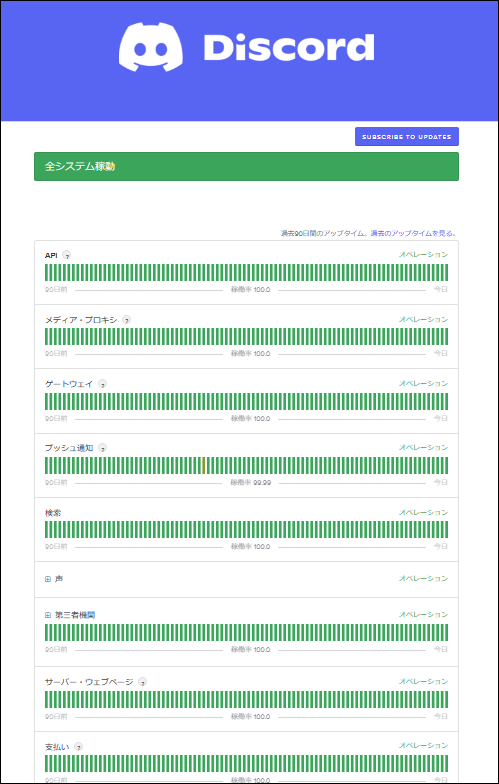Viewport: 499px width, 784px height.
Task: Click the メディア・プロキシ component name
Action: pyautogui.click(x=81, y=320)
